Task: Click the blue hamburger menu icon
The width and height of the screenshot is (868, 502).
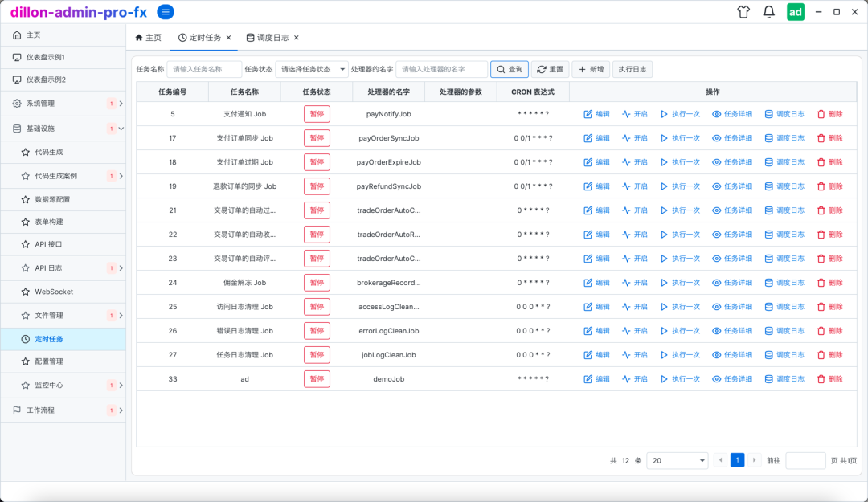Action: (x=165, y=11)
